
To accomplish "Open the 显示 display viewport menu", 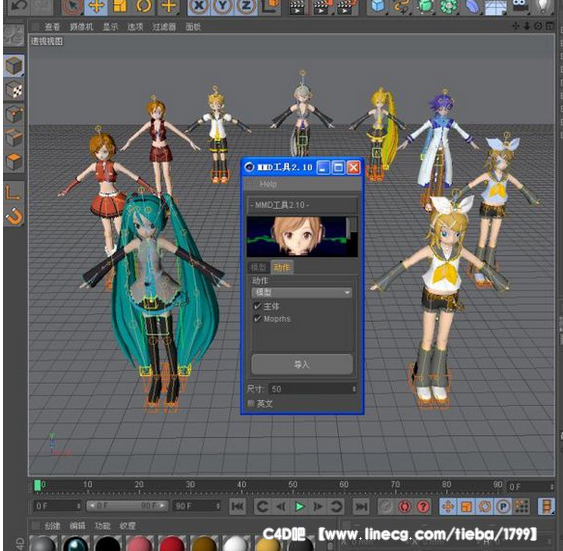I will (110, 27).
